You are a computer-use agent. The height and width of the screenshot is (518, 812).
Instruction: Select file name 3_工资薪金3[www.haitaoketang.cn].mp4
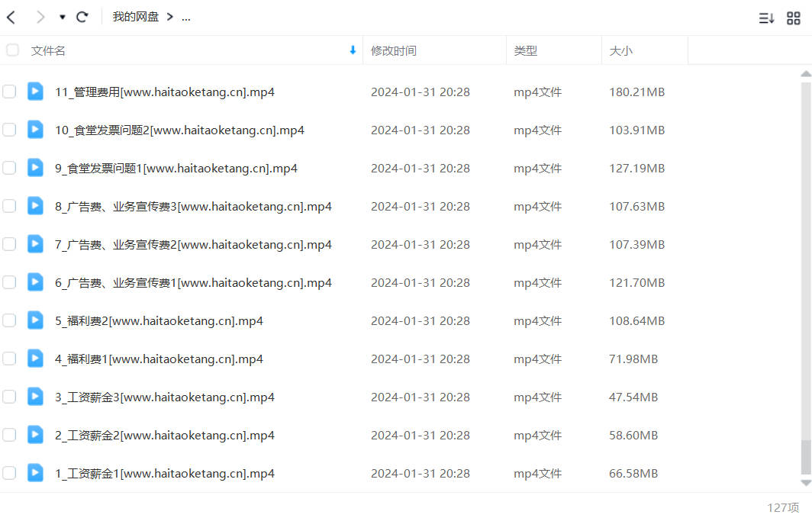tap(165, 397)
